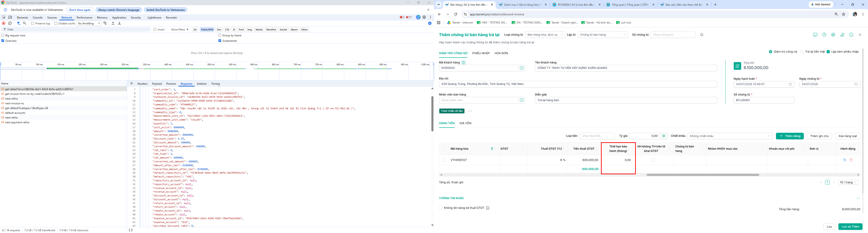Click the Export HAR download icon
This screenshot has height=233, width=868.
(119, 23)
